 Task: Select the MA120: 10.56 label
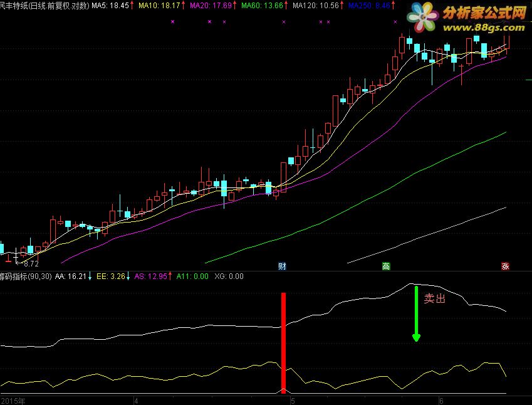pos(316,6)
